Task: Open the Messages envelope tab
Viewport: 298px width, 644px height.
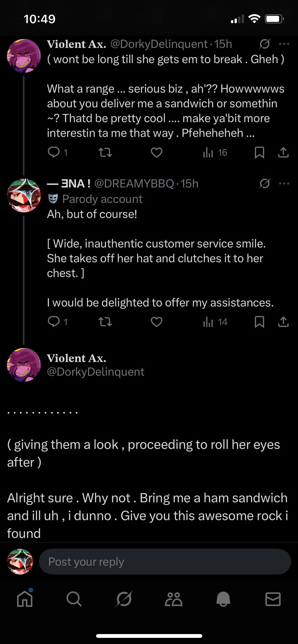Action: (x=273, y=599)
